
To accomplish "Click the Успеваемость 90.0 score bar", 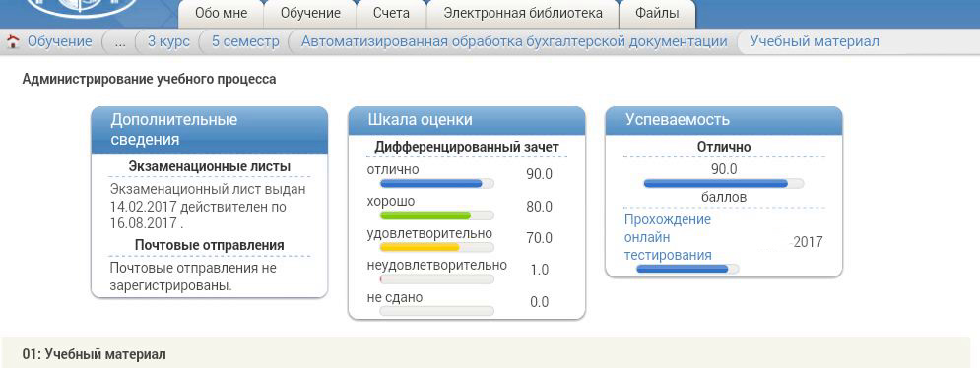I will [x=724, y=184].
